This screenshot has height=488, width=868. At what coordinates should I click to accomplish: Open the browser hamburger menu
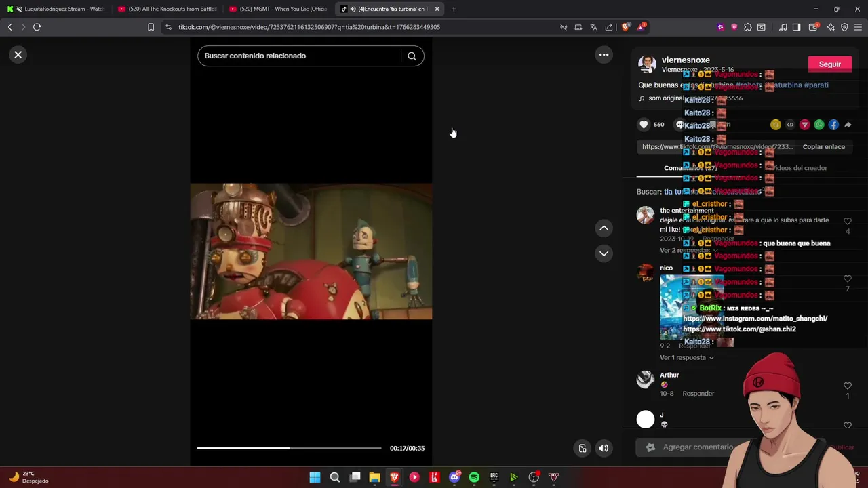(858, 27)
